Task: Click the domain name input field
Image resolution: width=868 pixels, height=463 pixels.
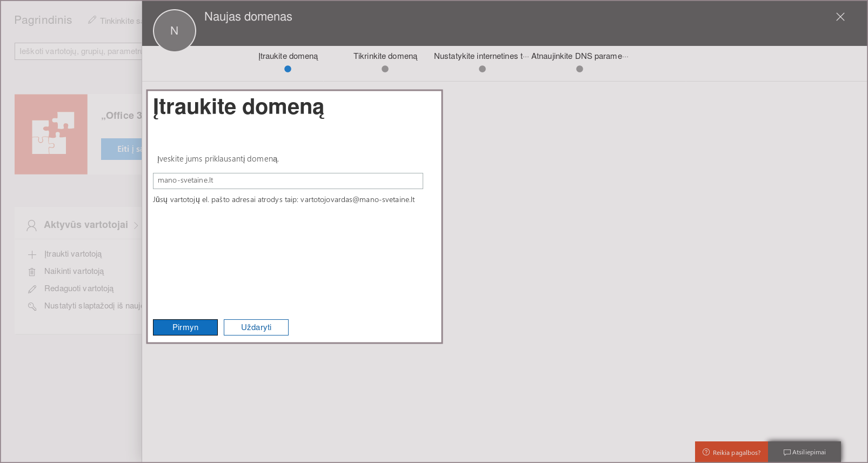Action: tap(288, 181)
